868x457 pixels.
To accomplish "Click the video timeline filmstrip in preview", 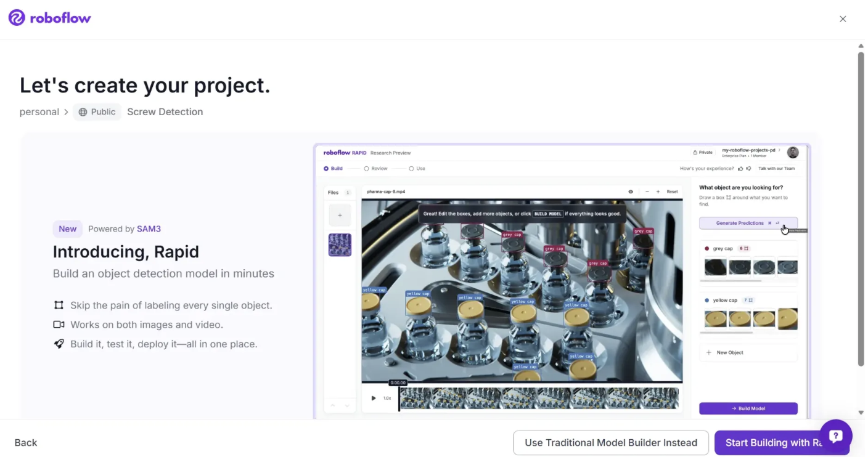I will [539, 398].
